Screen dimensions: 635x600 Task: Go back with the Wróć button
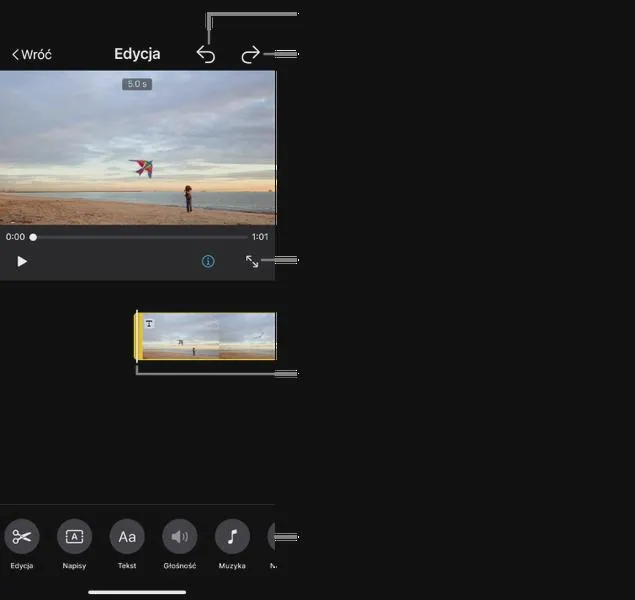(x=32, y=54)
